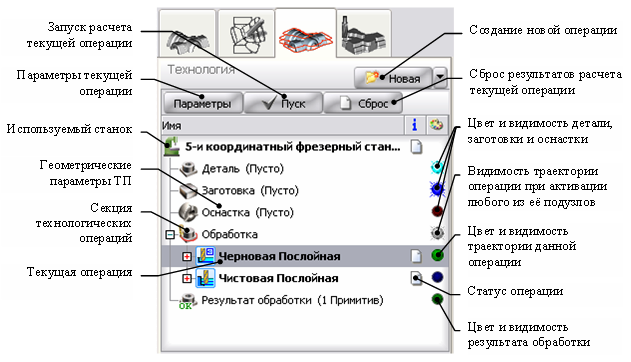The image size is (631, 362).
Task: Click the milling machine icon in the root row
Action: pos(171,147)
